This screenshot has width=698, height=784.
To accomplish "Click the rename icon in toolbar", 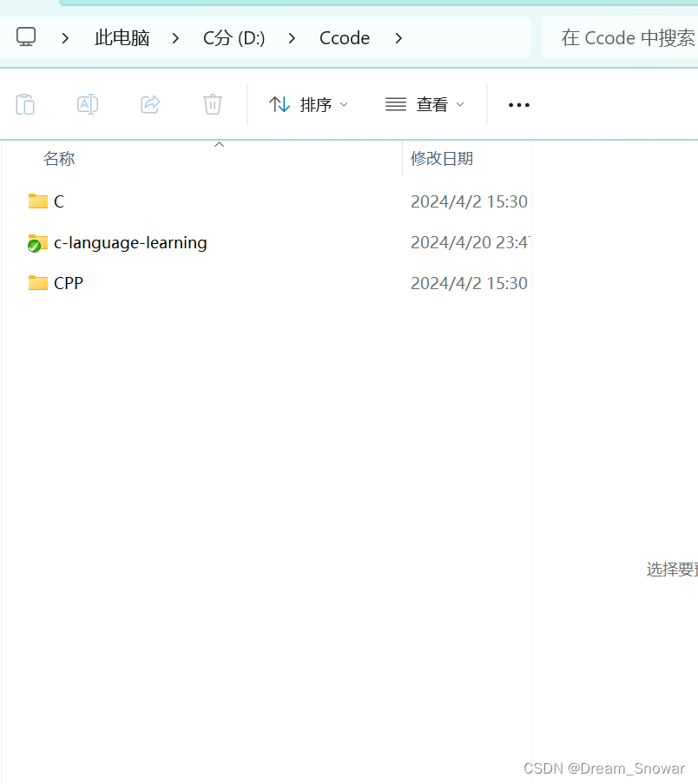I will click(x=88, y=104).
